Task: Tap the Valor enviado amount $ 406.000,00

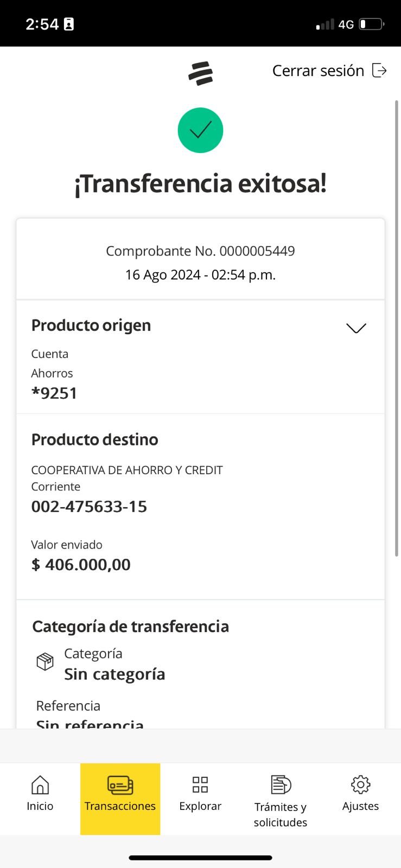Action: click(81, 564)
